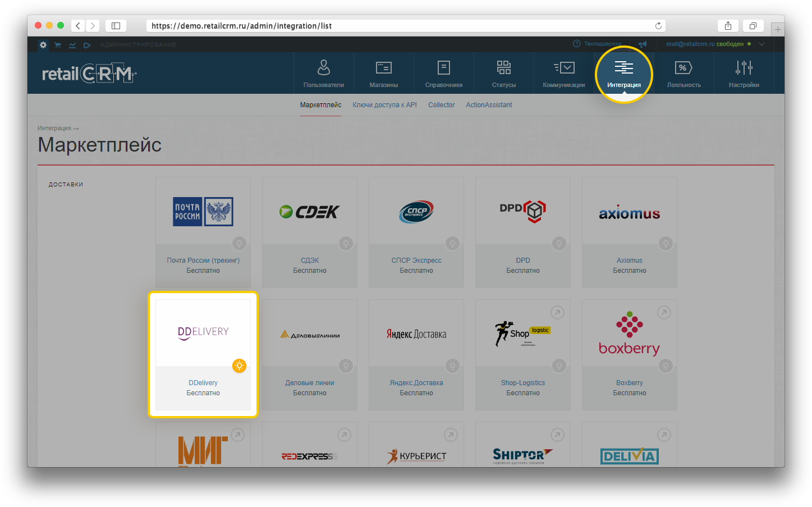
Task: Open the analytics chart icon
Action: 72,45
